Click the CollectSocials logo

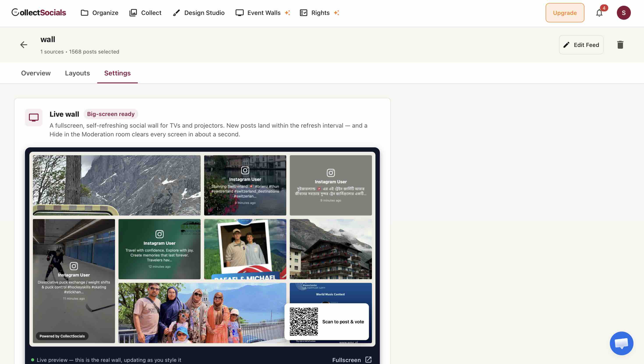pyautogui.click(x=39, y=12)
